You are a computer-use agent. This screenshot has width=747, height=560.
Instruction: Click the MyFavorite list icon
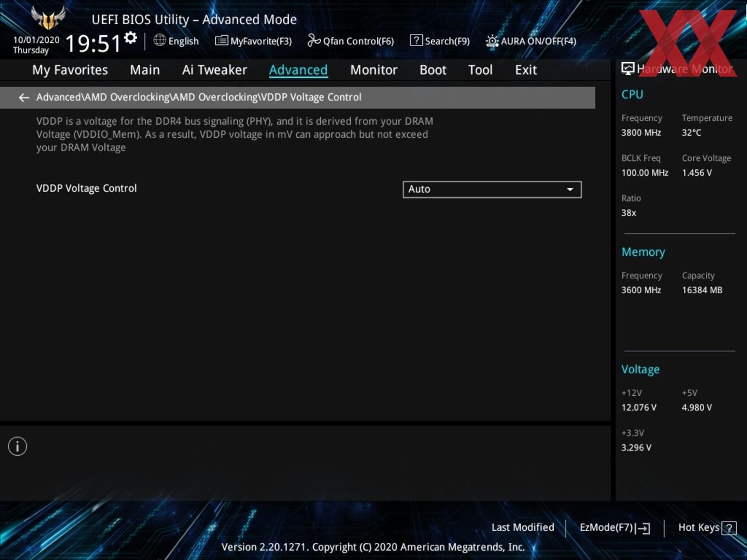(221, 41)
